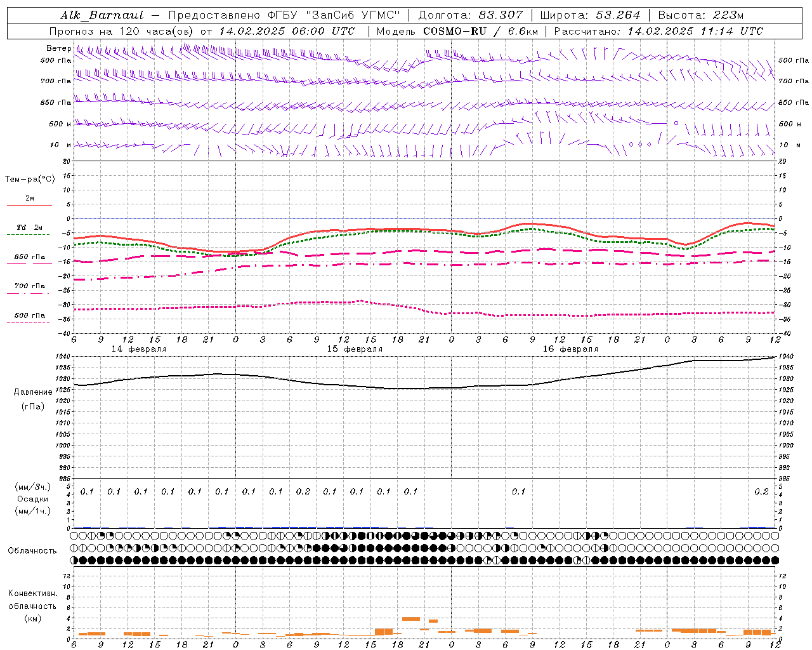Click the 'Td 2м' legend label
812x650 pixels.
point(30,227)
